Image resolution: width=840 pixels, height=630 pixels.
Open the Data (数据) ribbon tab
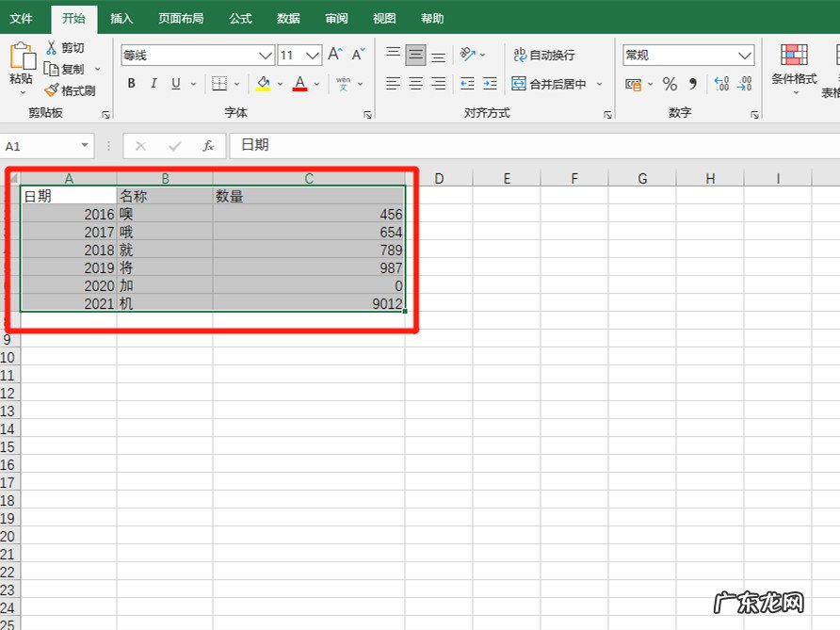click(289, 18)
